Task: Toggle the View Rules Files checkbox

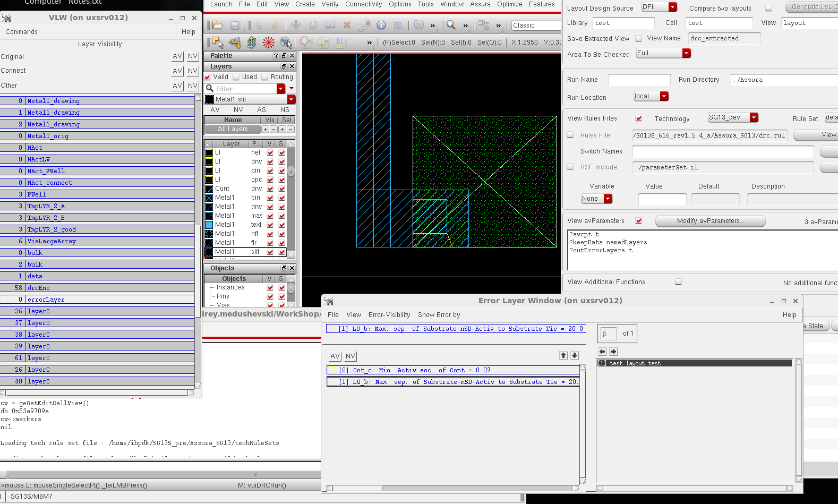Action: (638, 118)
